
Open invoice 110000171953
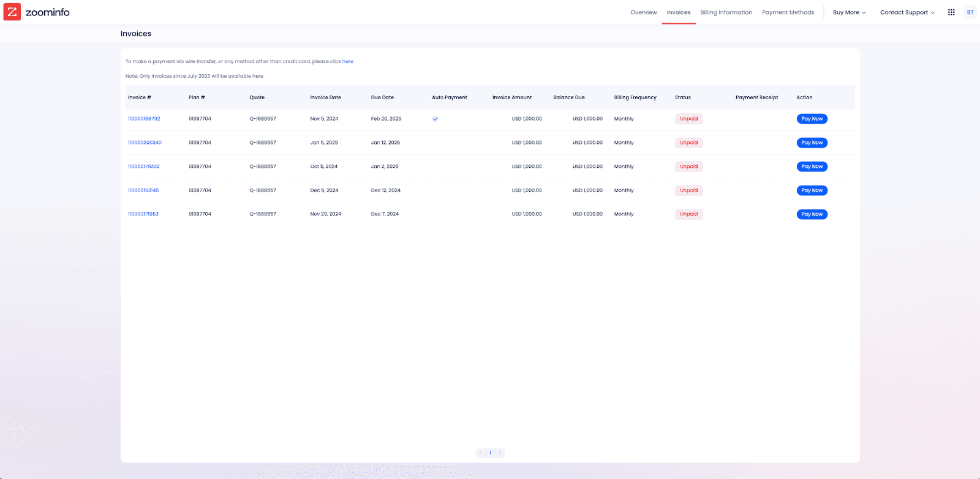pos(143,214)
